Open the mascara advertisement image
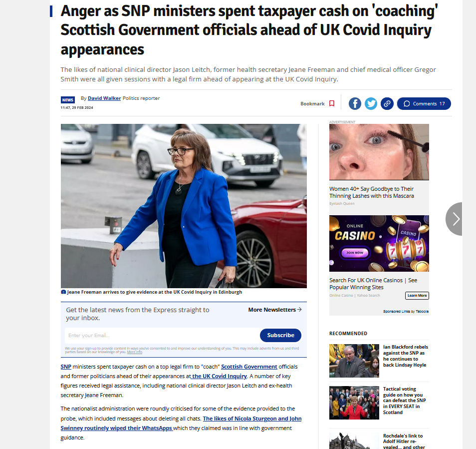 point(379,152)
